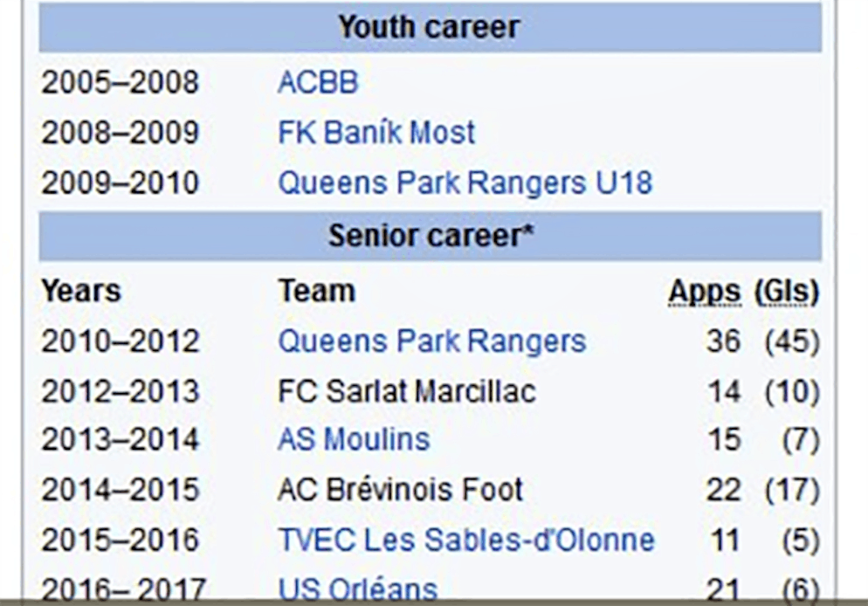Open the US Orléans link
Screen dimensions: 868x606
pyautogui.click(x=358, y=589)
